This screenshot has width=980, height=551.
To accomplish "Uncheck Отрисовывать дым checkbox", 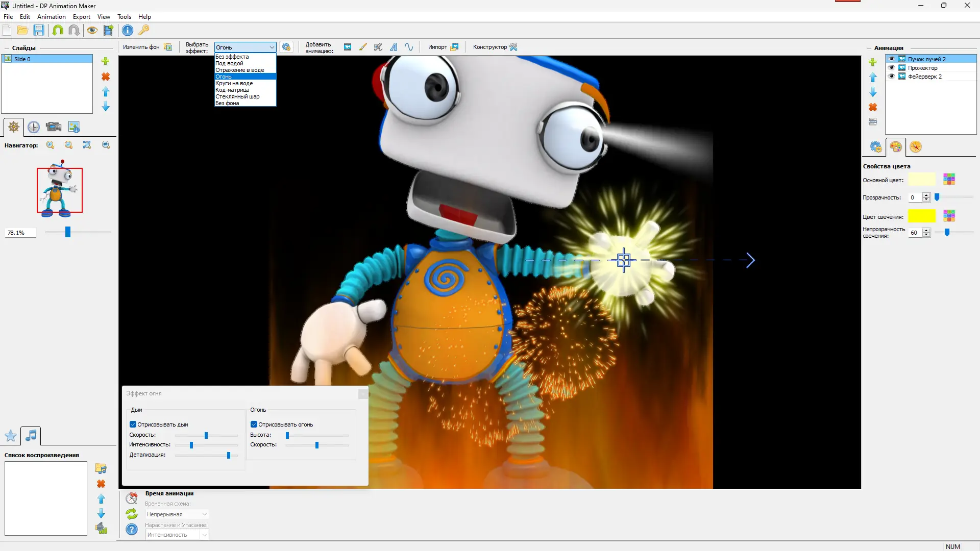I will pos(133,424).
